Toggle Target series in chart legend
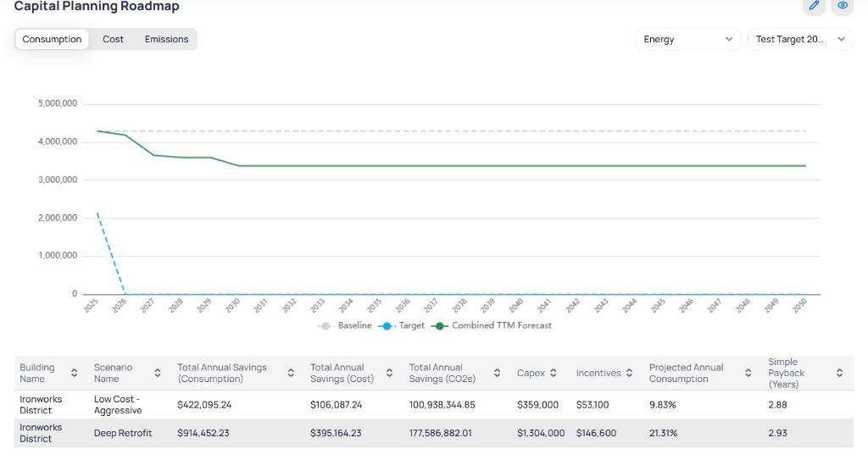 pyautogui.click(x=401, y=325)
